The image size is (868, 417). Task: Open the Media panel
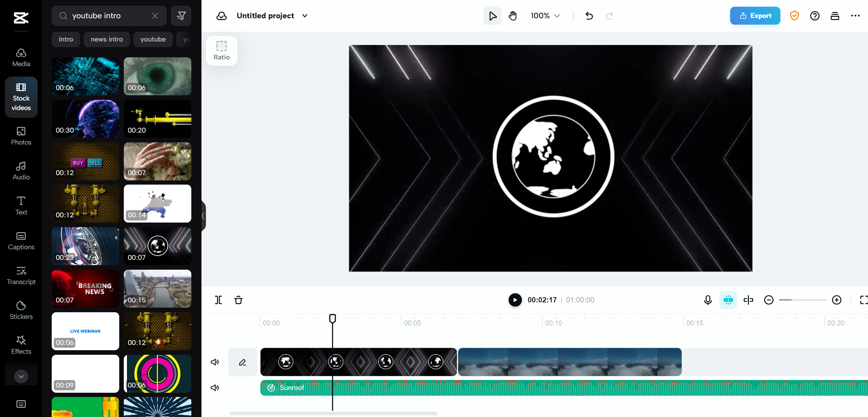(21, 57)
